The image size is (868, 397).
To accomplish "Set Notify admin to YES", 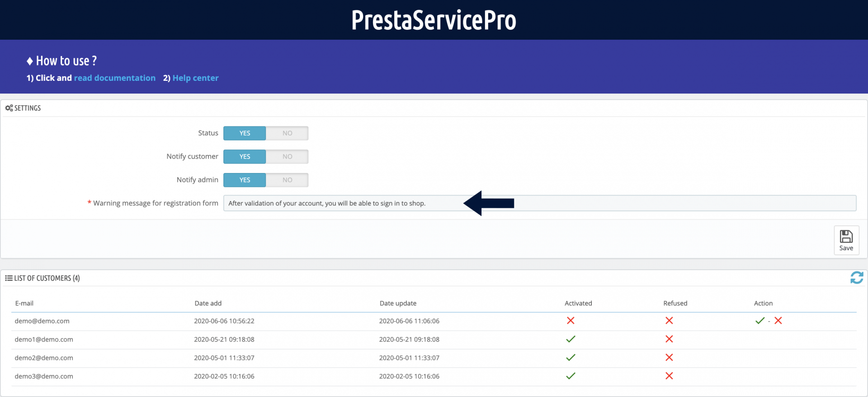I will pos(245,180).
